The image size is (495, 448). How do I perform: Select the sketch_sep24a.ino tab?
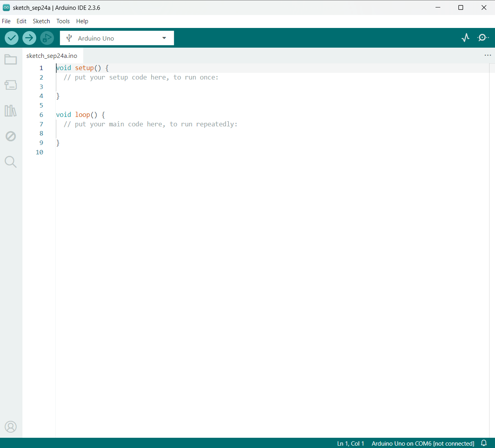(52, 56)
